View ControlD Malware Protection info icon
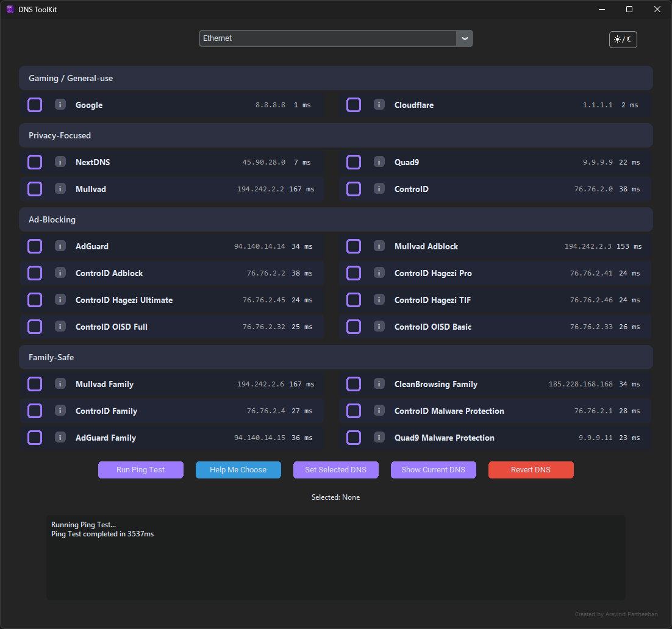 coord(379,411)
